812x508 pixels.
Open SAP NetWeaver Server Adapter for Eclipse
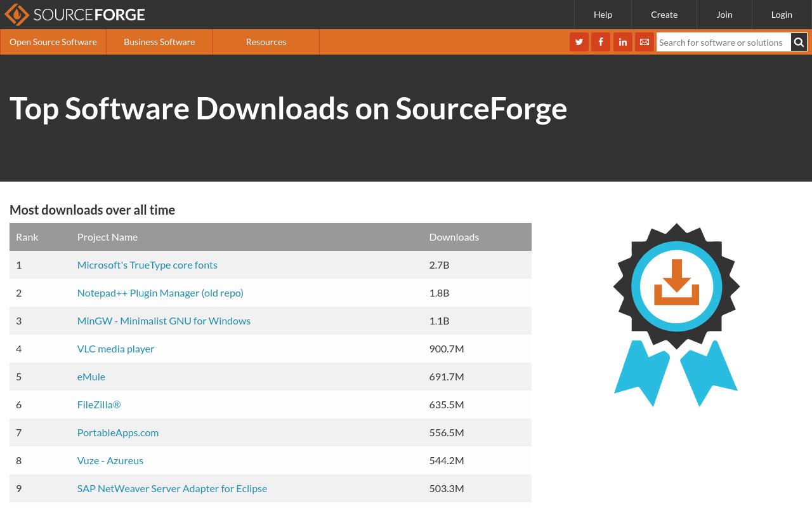(172, 488)
